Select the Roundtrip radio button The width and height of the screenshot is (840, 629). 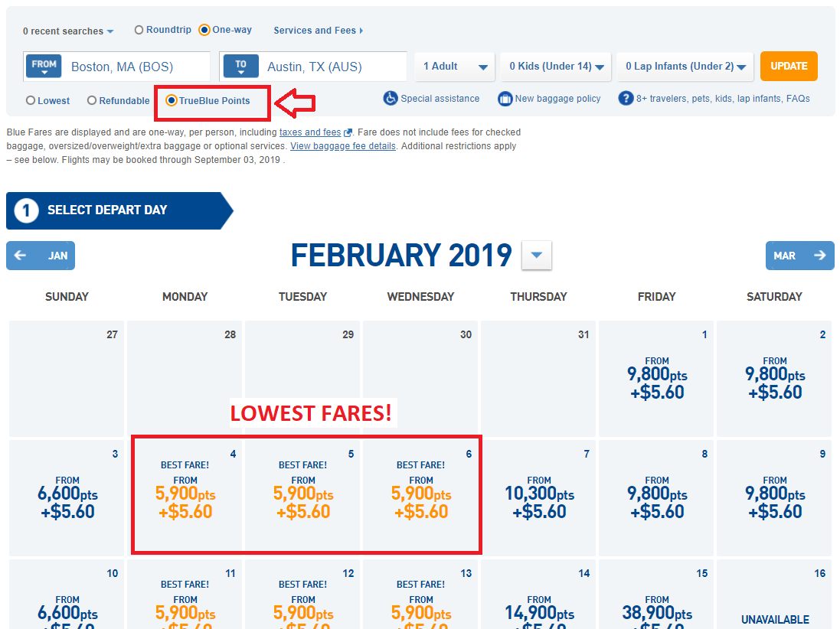[139, 30]
